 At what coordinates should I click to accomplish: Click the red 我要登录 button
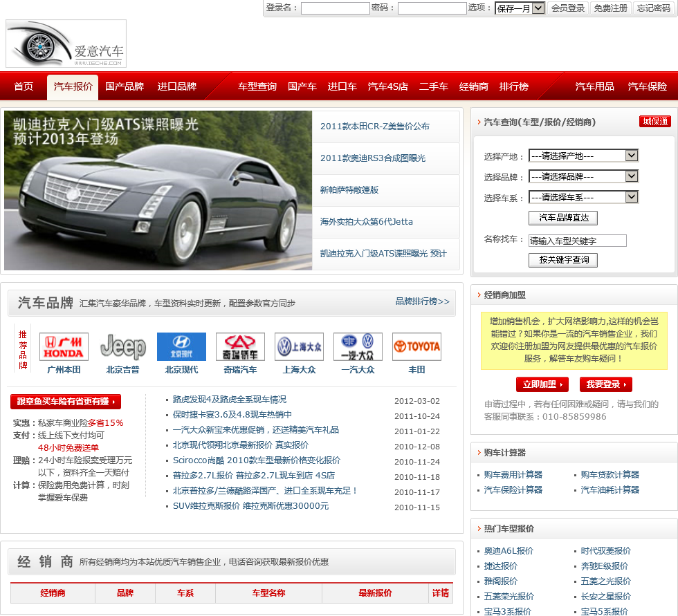click(606, 384)
